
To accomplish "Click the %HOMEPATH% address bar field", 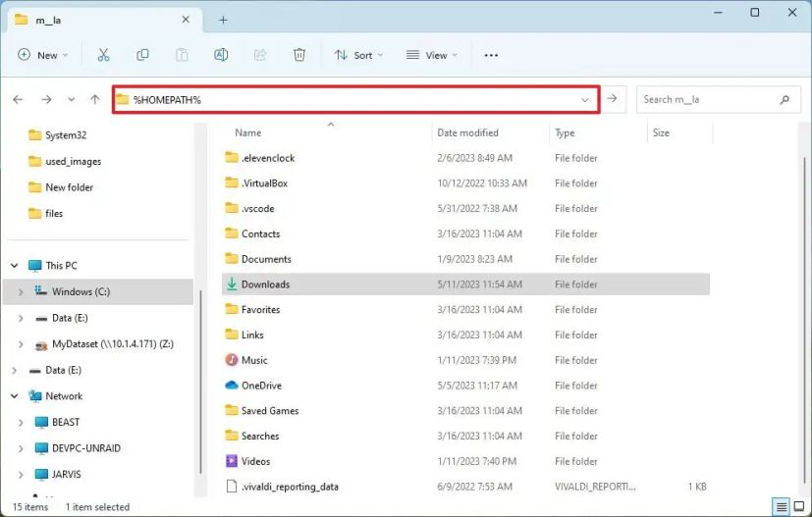I will tap(356, 99).
